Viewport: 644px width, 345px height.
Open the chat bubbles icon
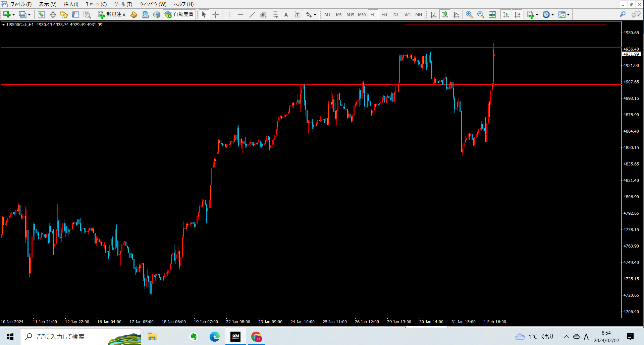(636, 14)
